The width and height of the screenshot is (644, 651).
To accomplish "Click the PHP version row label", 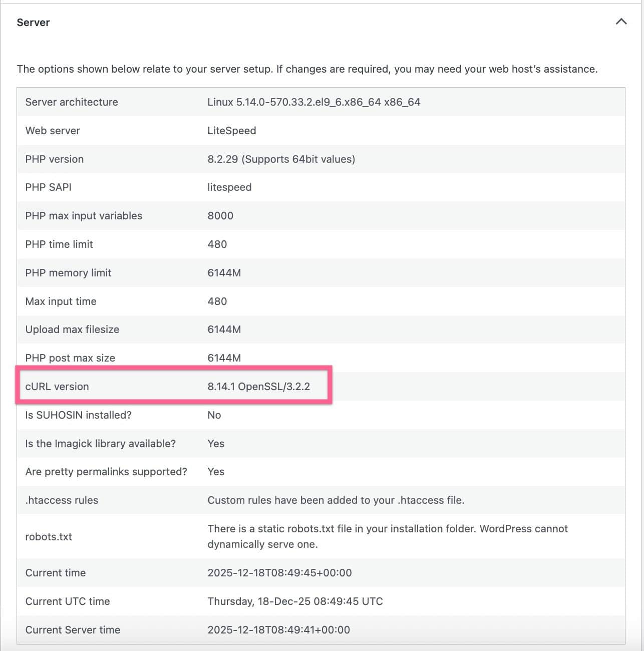I will [x=55, y=159].
